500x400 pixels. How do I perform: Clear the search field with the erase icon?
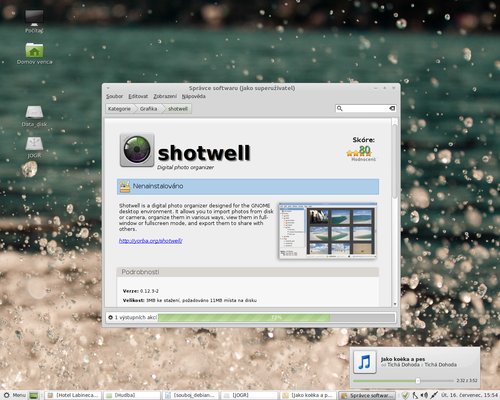click(x=392, y=108)
